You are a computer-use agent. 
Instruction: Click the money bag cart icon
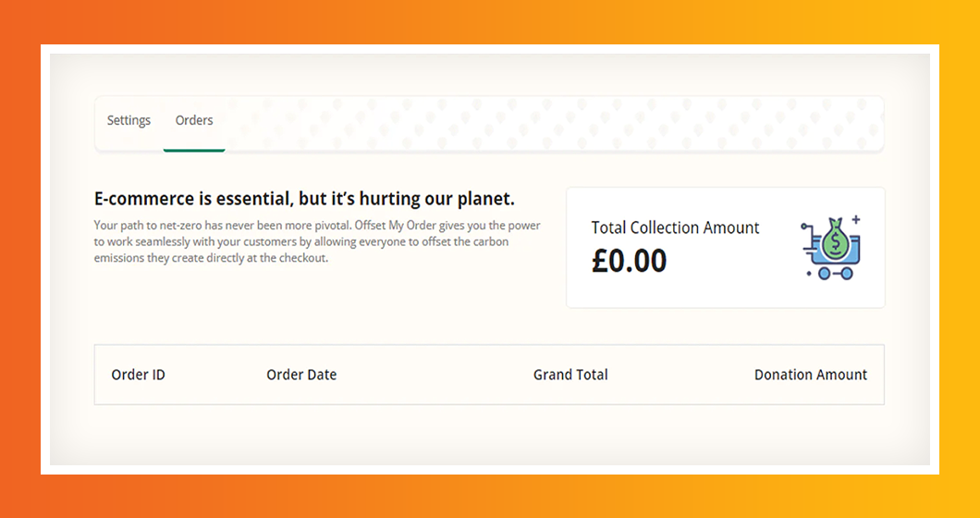click(x=831, y=248)
